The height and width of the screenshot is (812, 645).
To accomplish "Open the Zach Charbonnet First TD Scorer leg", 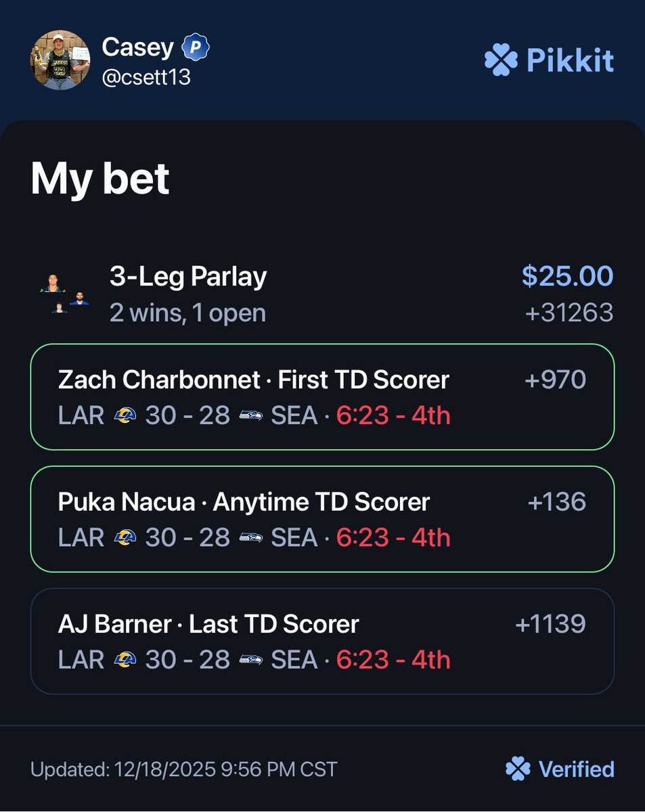I will tap(254, 380).
